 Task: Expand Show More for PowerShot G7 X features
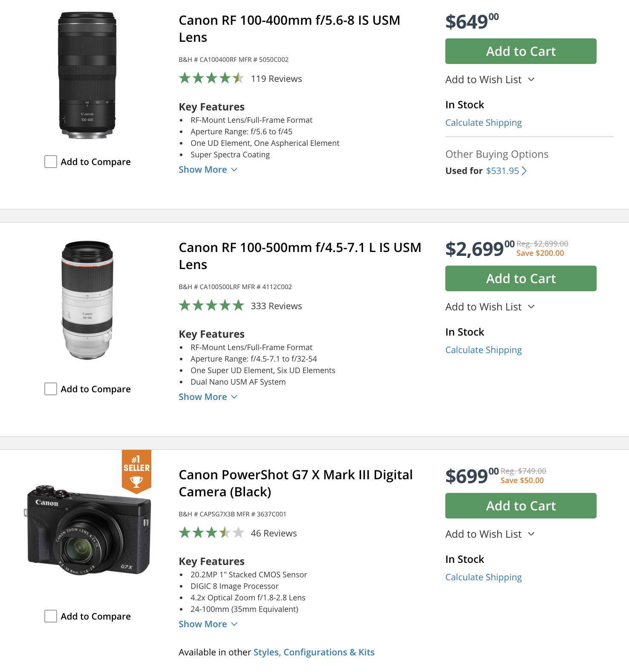coord(208,624)
